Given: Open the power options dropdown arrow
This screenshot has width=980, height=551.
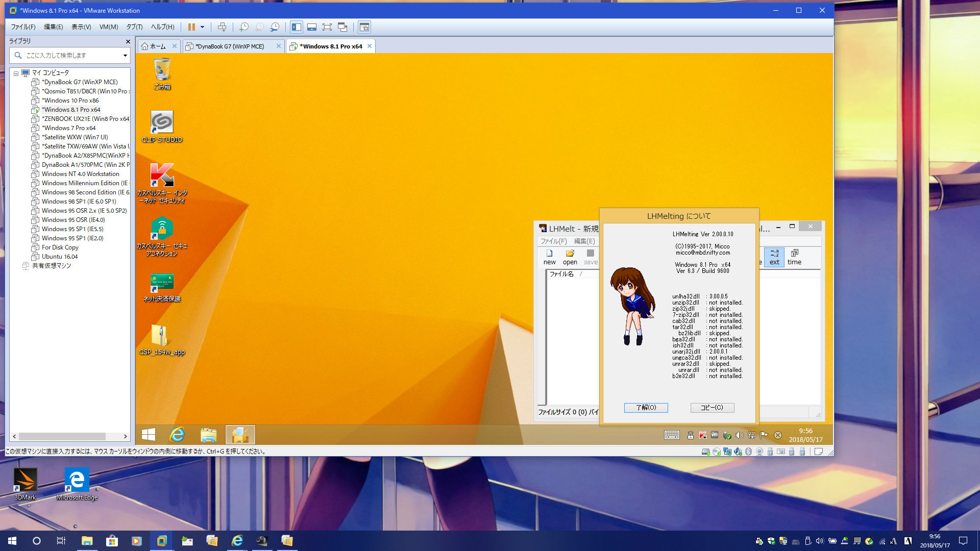Looking at the screenshot, I should click(203, 27).
